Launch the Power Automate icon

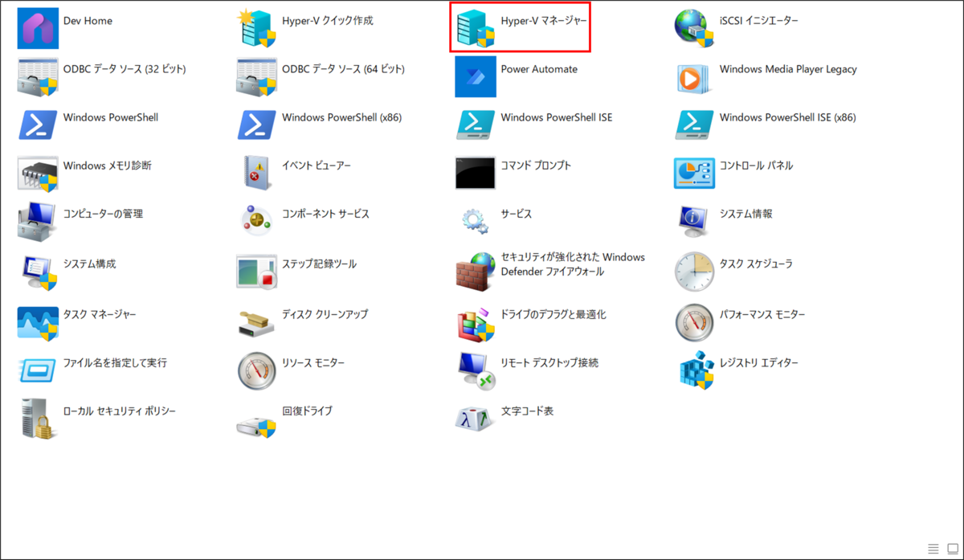pyautogui.click(x=475, y=77)
